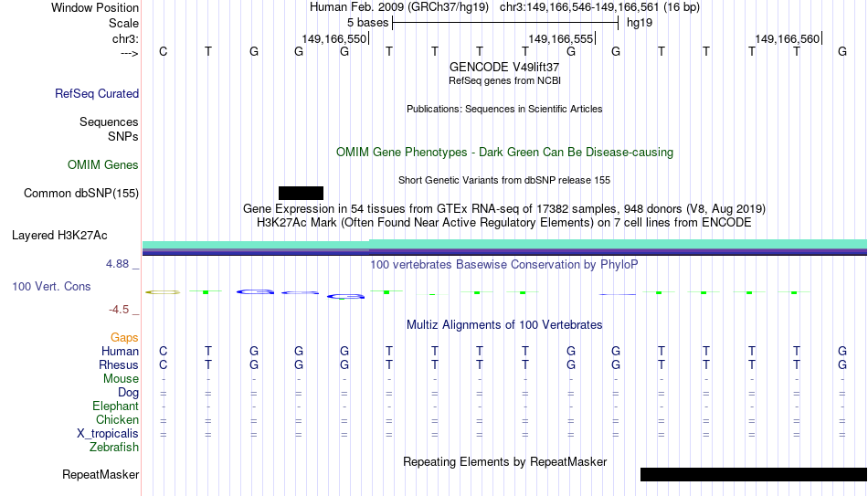Click the -4.5 conservation scale minimum
The width and height of the screenshot is (868, 496).
click(x=119, y=310)
